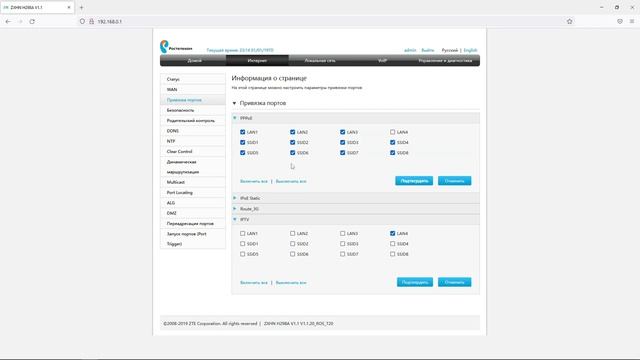The image size is (640, 360).
Task: Check LAN4 in the PPPoE section
Action: pos(392,132)
